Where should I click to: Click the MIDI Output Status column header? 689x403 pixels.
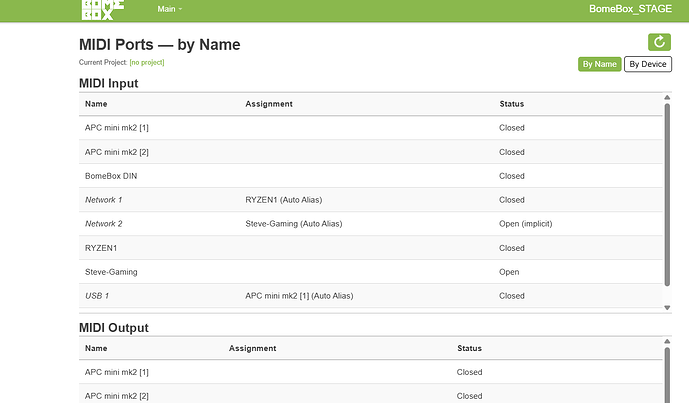(x=469, y=349)
